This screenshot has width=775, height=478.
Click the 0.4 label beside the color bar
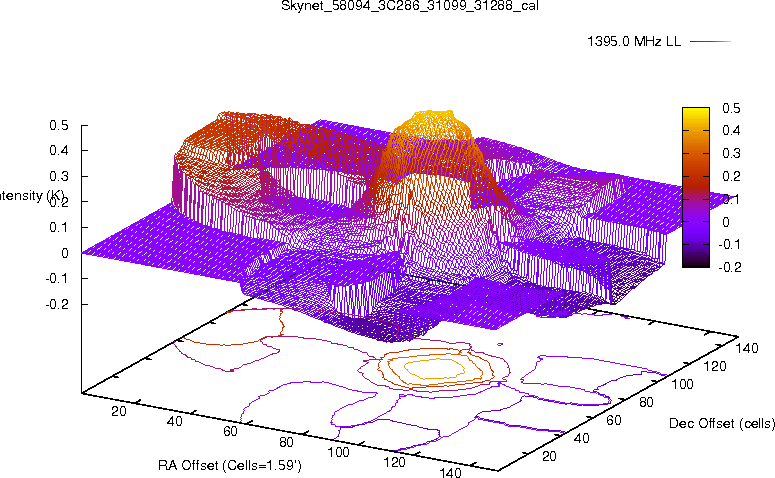point(731,130)
